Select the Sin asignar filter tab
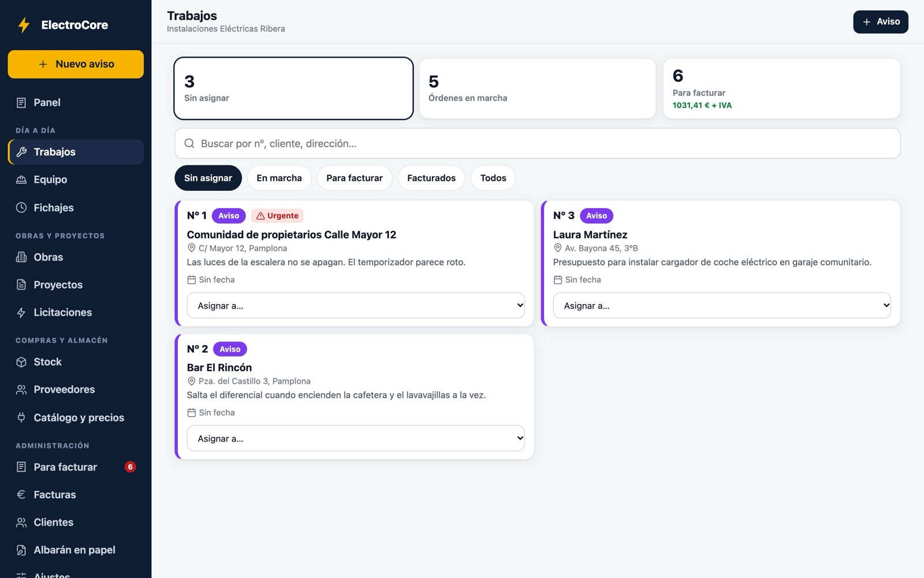The width and height of the screenshot is (924, 578). (208, 178)
